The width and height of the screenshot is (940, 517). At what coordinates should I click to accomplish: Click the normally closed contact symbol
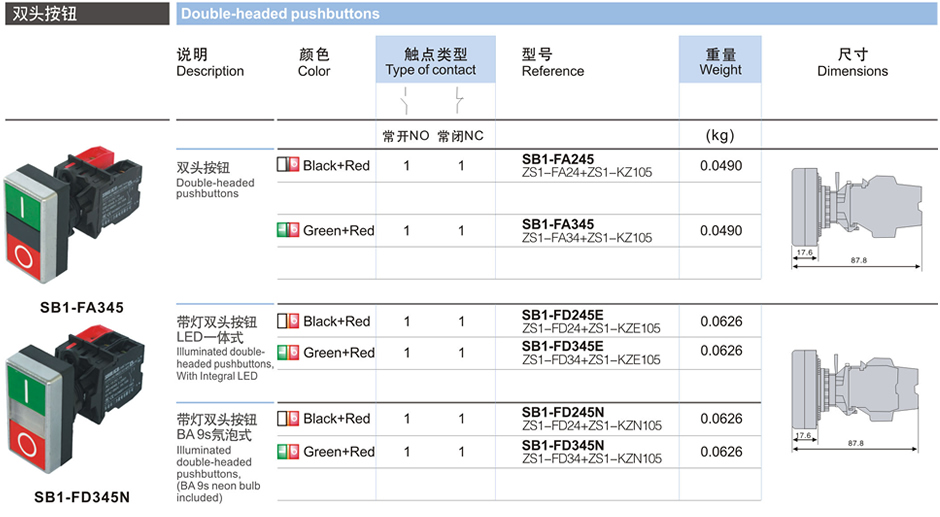point(459,100)
